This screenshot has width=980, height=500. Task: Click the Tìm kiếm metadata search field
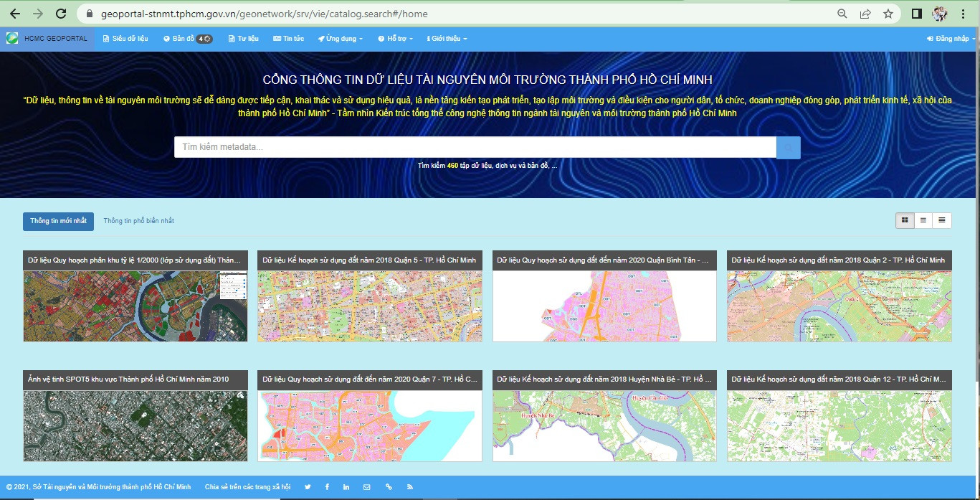[475, 148]
